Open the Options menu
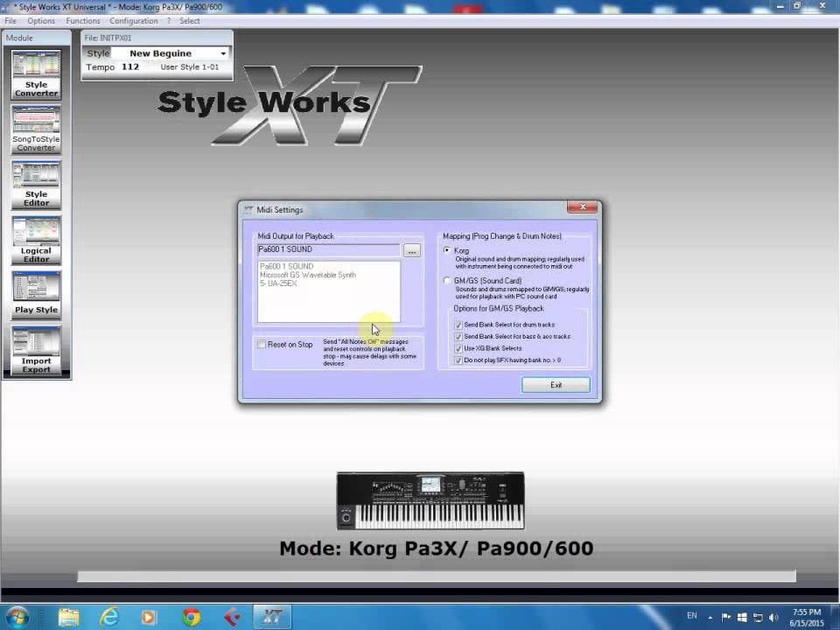Viewport: 840px width, 630px height. coord(41,21)
